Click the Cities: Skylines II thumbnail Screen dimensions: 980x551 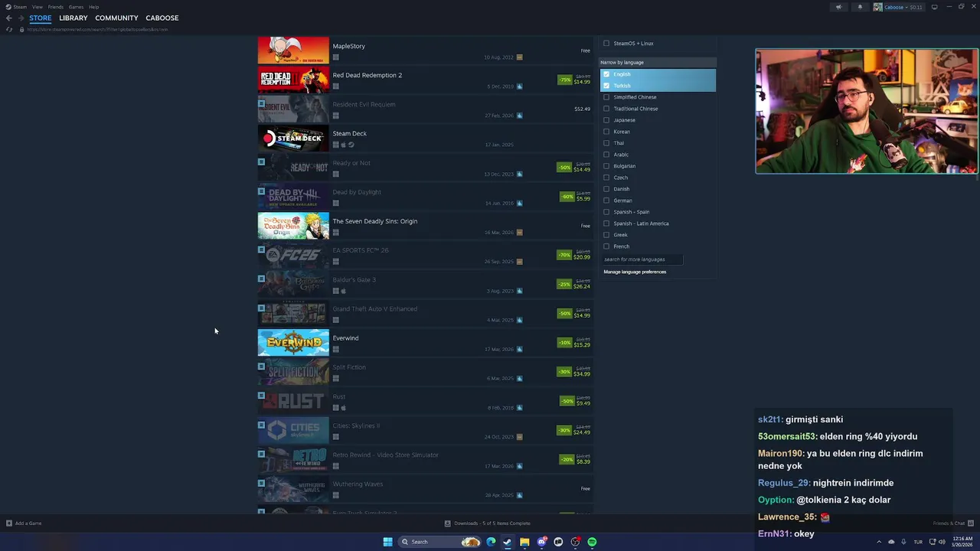293,430
